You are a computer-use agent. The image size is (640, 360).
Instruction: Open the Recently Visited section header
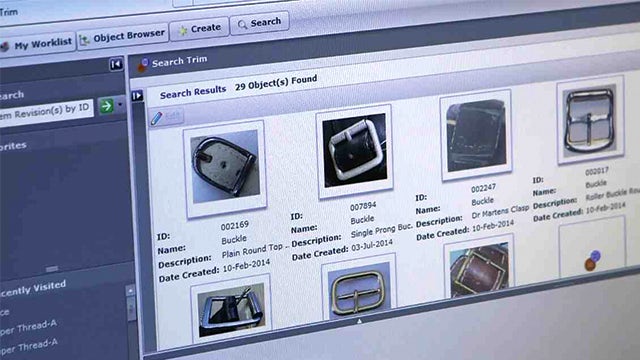click(x=33, y=288)
